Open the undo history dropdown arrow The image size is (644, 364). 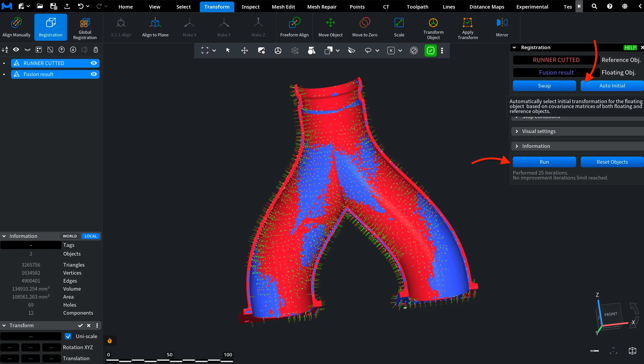[x=88, y=6]
